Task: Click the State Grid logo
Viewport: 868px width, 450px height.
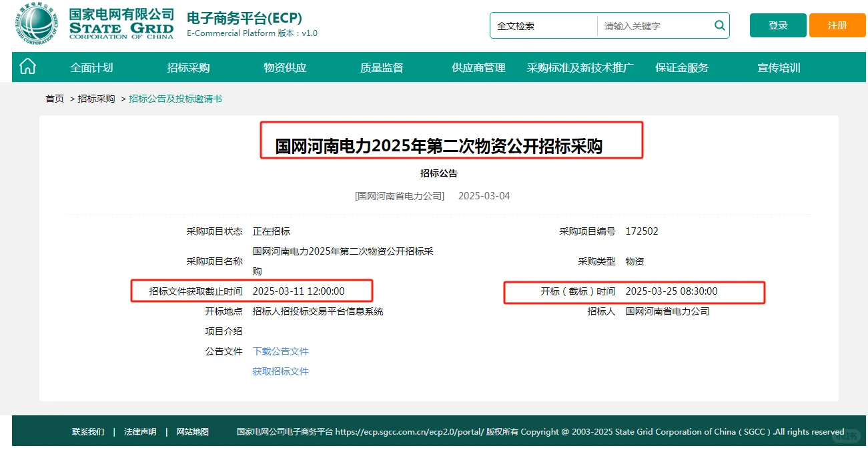Action: pyautogui.click(x=95, y=24)
